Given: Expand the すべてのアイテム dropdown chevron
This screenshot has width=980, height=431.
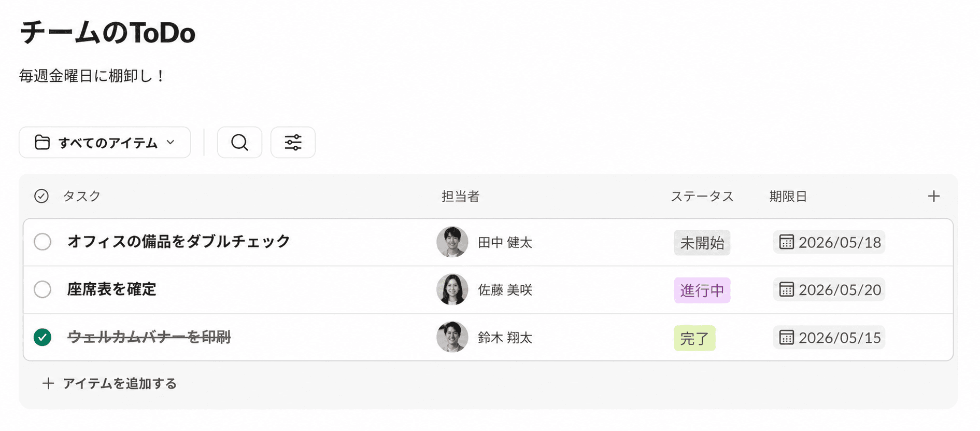Looking at the screenshot, I should (171, 142).
